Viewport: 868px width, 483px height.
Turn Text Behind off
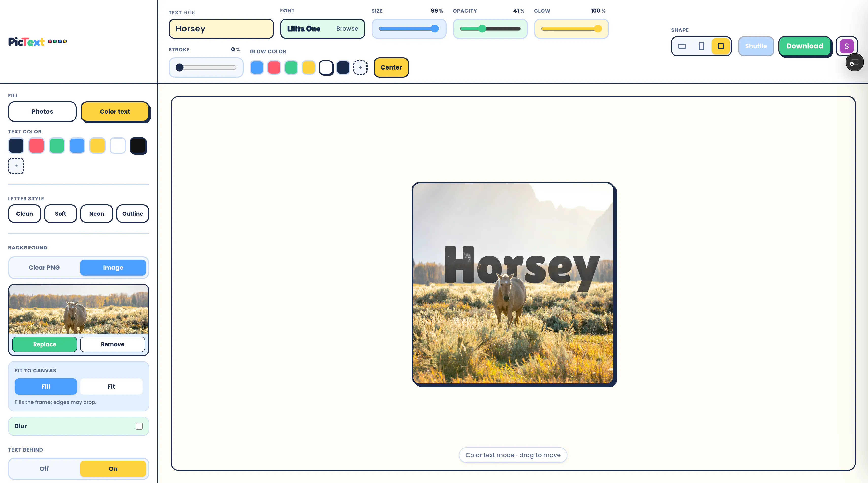(x=44, y=469)
